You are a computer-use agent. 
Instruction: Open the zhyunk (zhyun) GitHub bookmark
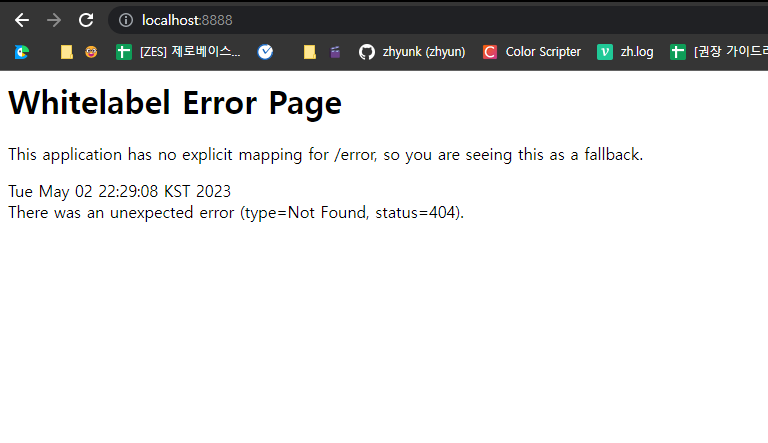pyautogui.click(x=412, y=51)
